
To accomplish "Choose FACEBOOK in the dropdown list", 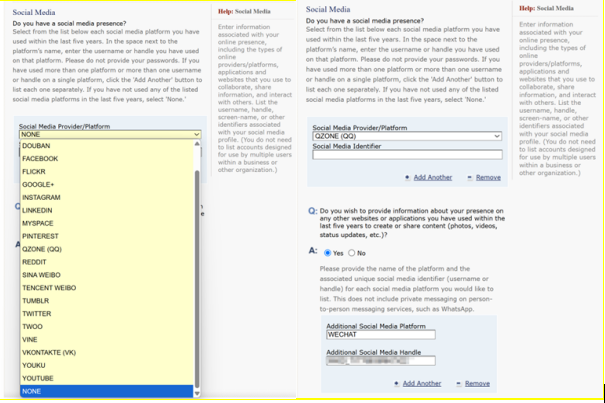I will 107,159.
